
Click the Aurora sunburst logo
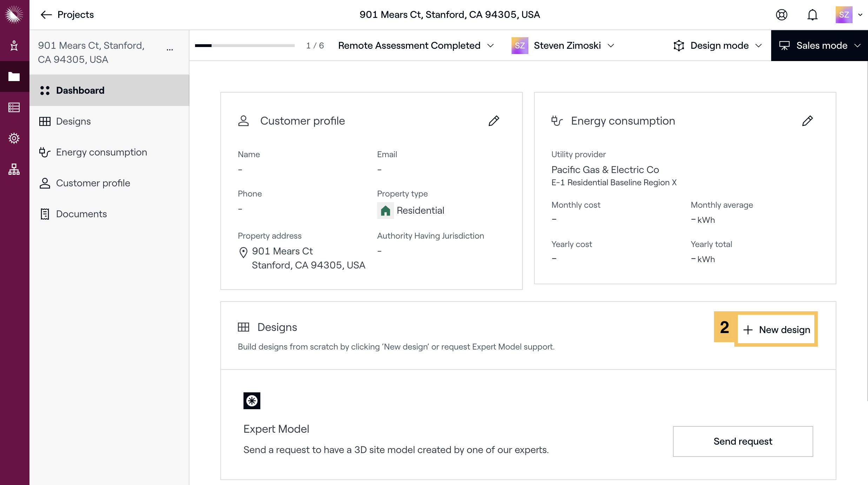[x=14, y=15]
